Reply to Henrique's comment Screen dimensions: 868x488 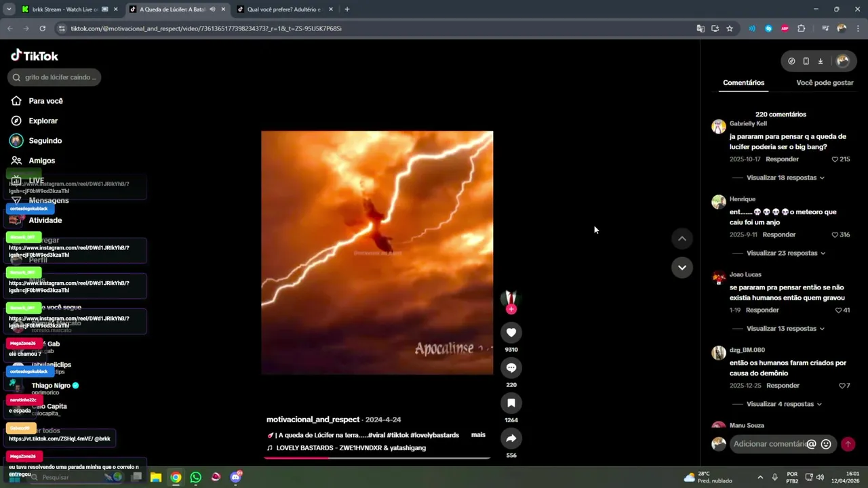778,235
